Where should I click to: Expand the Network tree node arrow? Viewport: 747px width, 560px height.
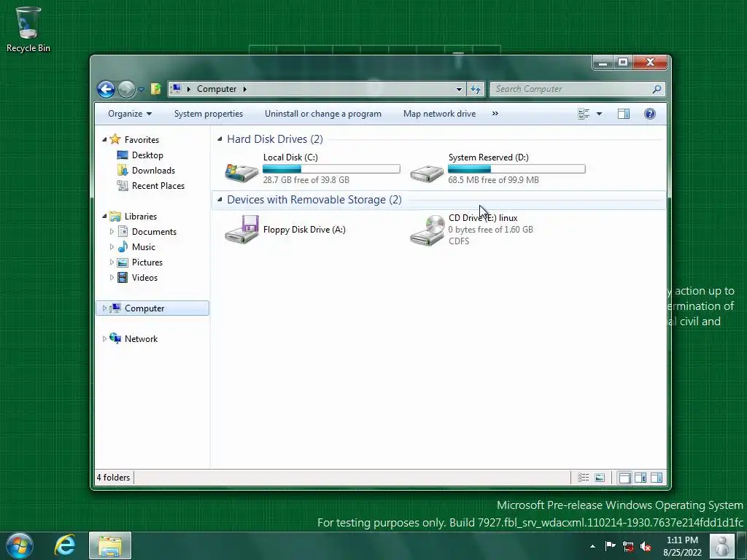(104, 338)
